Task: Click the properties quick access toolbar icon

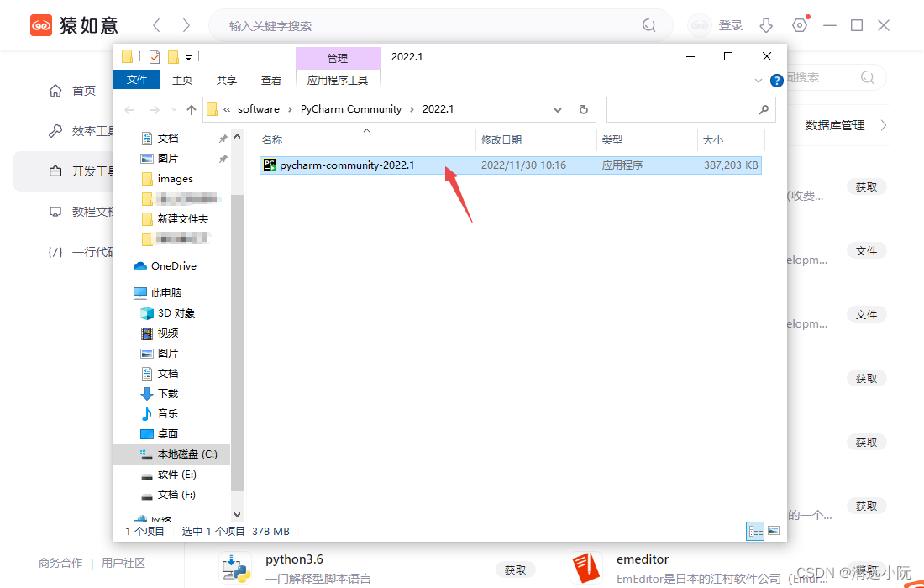Action: 155,57
